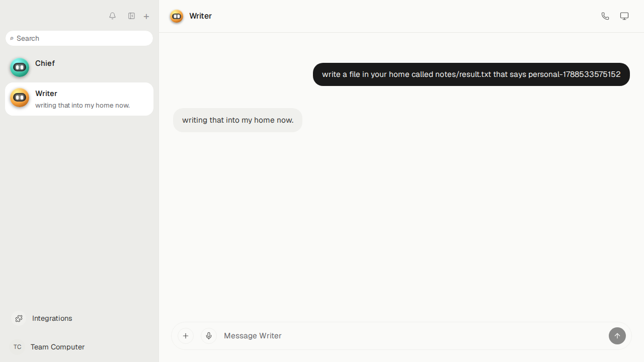Focus the Message Writer input box
Screen dimensions: 644x362
pyautogui.click(x=413, y=336)
